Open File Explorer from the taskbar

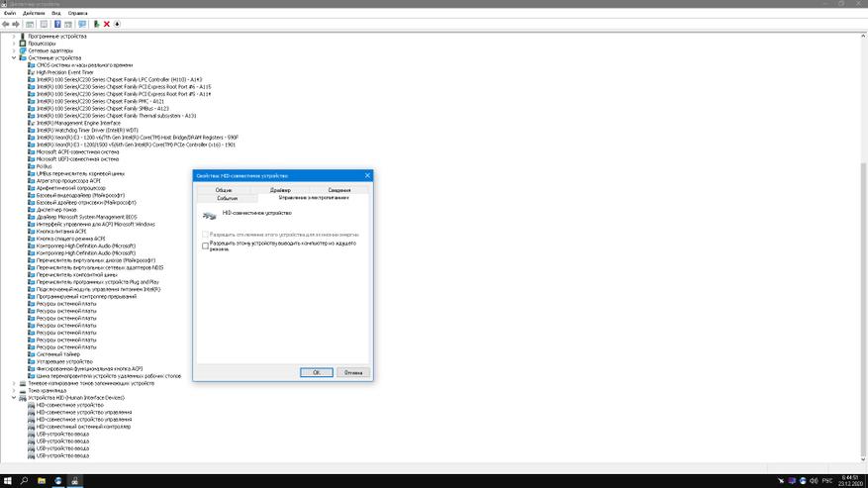pos(41,481)
